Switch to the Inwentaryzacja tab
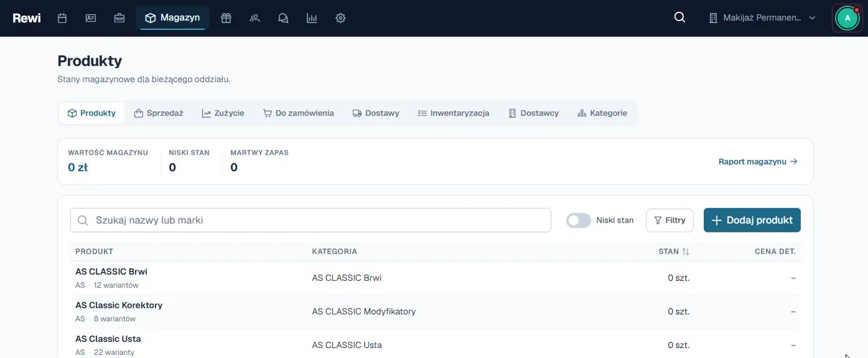The width and height of the screenshot is (868, 358). tap(454, 113)
